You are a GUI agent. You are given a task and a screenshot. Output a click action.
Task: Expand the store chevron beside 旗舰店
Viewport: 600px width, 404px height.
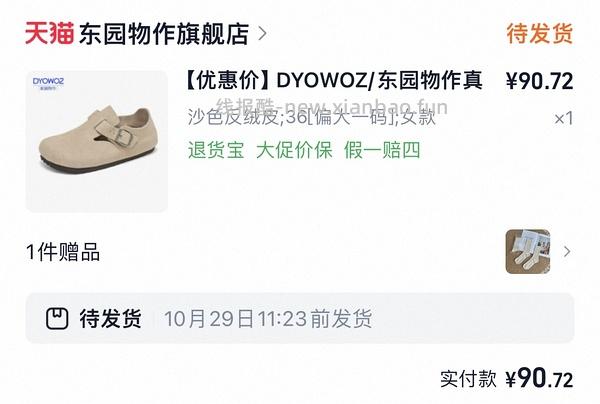[262, 34]
